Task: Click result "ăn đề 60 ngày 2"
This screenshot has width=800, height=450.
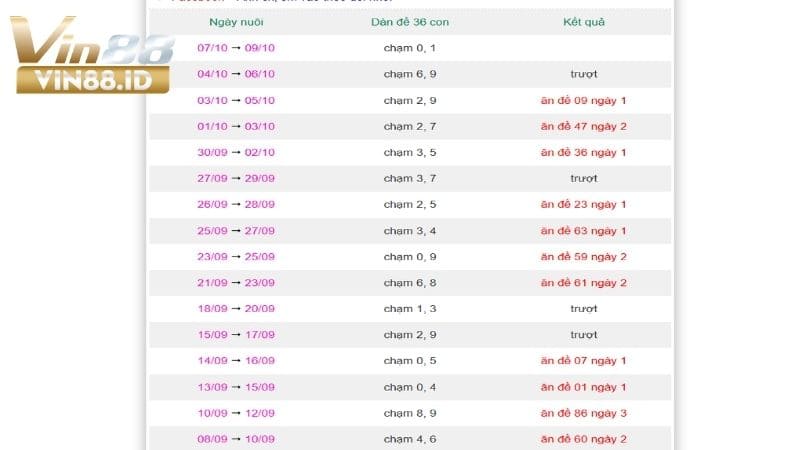Action: coord(583,439)
